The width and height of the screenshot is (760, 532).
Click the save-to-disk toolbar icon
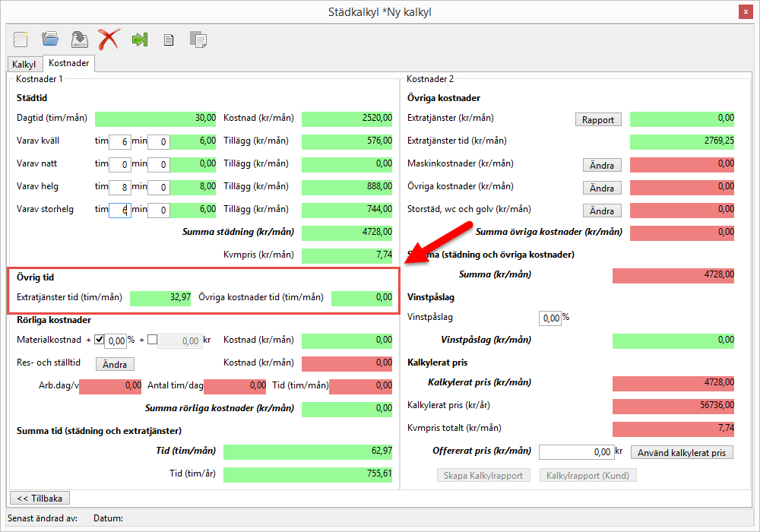click(79, 39)
